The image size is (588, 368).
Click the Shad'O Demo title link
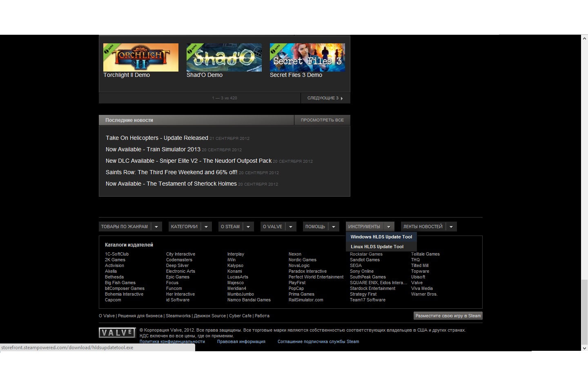[x=205, y=75]
